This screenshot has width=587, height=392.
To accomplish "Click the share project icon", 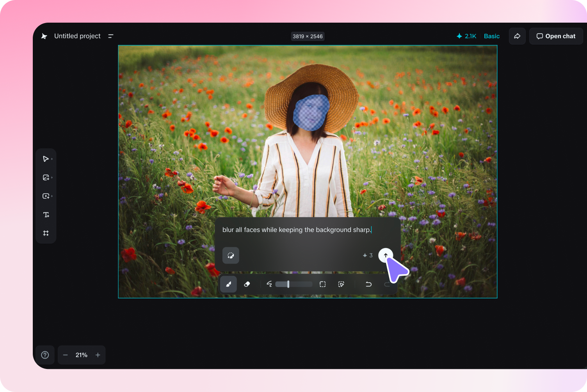I will point(517,36).
